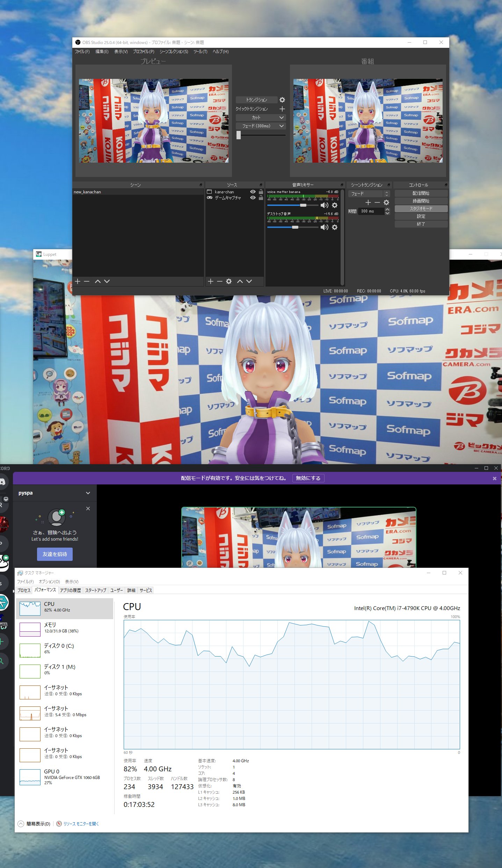Image resolution: width=502 pixels, height=868 pixels.
Task: Pop out the ソース dock with its float icon
Action: pos(261,185)
